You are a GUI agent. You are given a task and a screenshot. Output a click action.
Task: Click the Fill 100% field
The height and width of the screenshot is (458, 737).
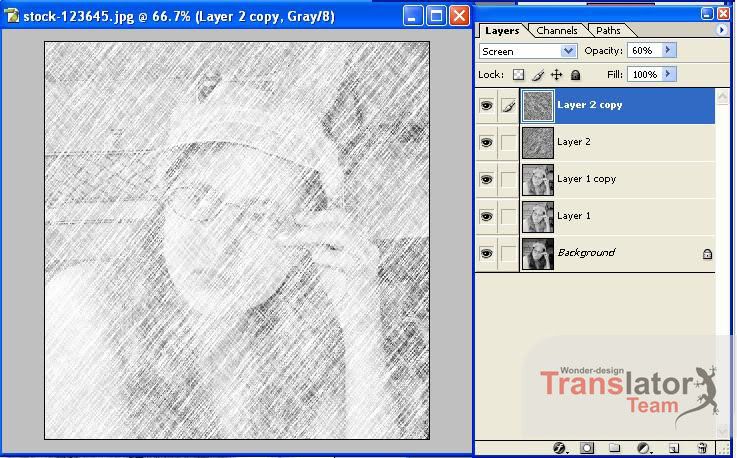coord(644,74)
